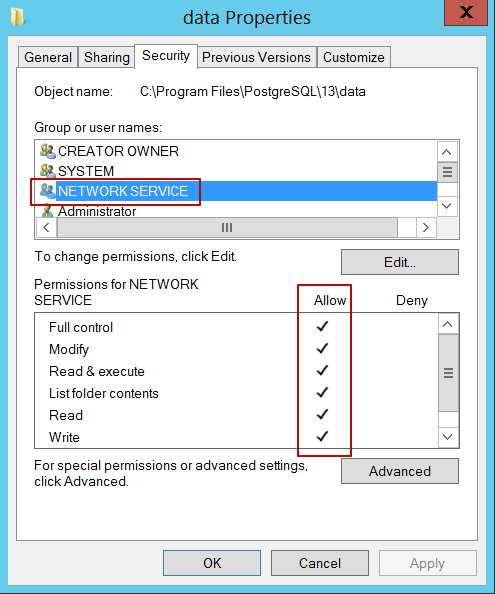Open the Sharing tab

[x=106, y=57]
